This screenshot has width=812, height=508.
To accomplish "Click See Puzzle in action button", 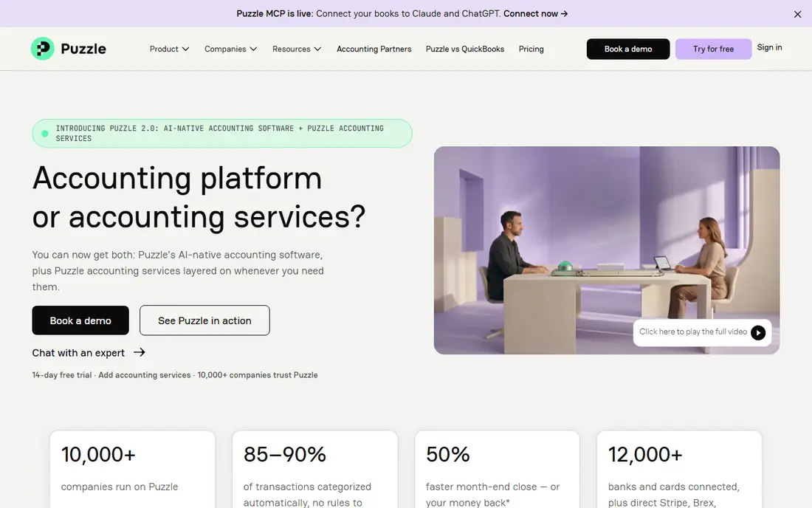I will click(x=204, y=320).
